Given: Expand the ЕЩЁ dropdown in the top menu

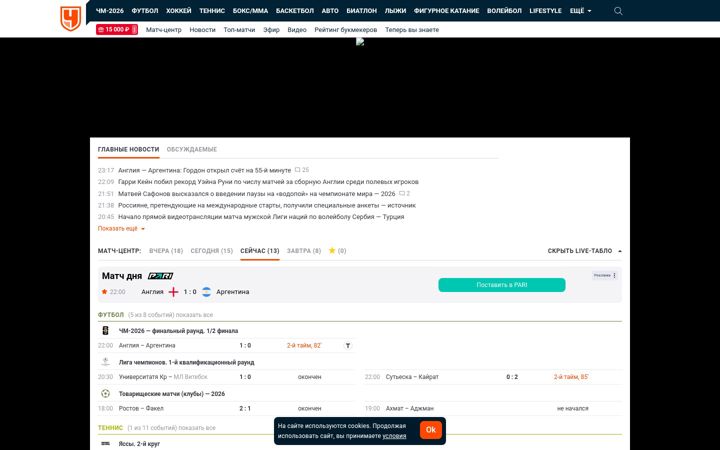Looking at the screenshot, I should coord(580,11).
